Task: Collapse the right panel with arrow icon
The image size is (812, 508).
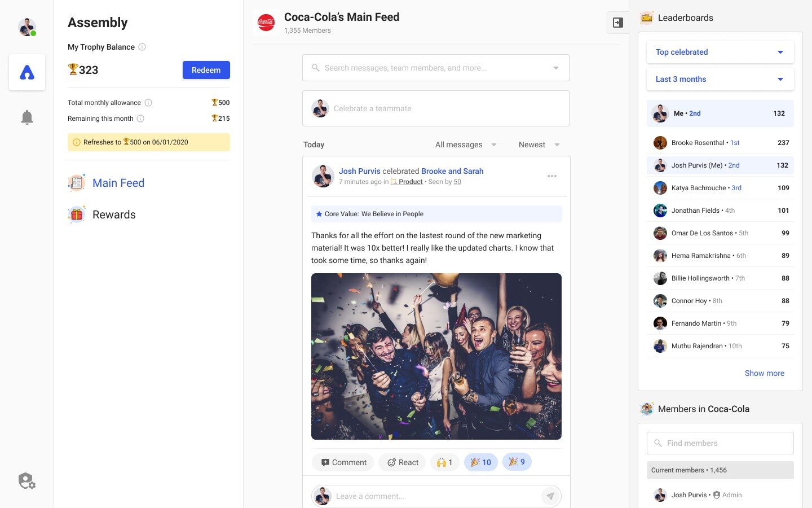Action: (618, 23)
